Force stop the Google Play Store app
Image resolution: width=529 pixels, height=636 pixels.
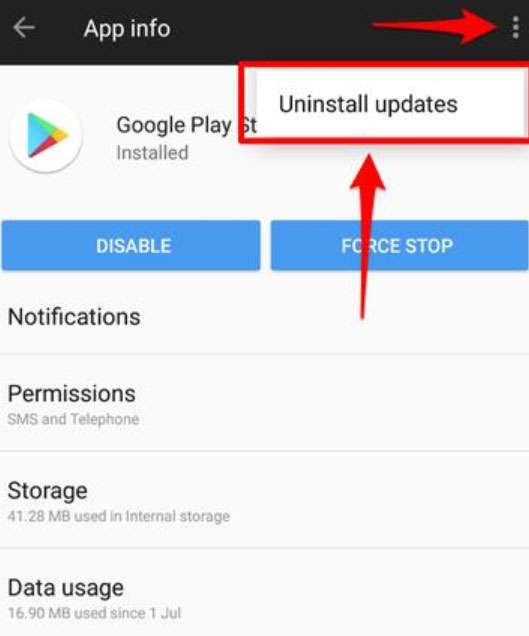[400, 245]
